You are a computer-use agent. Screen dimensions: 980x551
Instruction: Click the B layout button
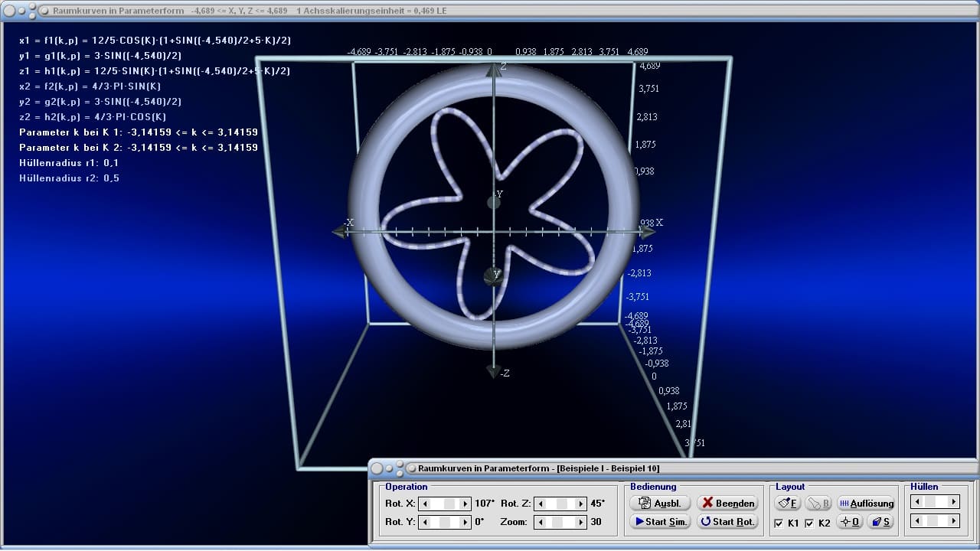pos(818,503)
